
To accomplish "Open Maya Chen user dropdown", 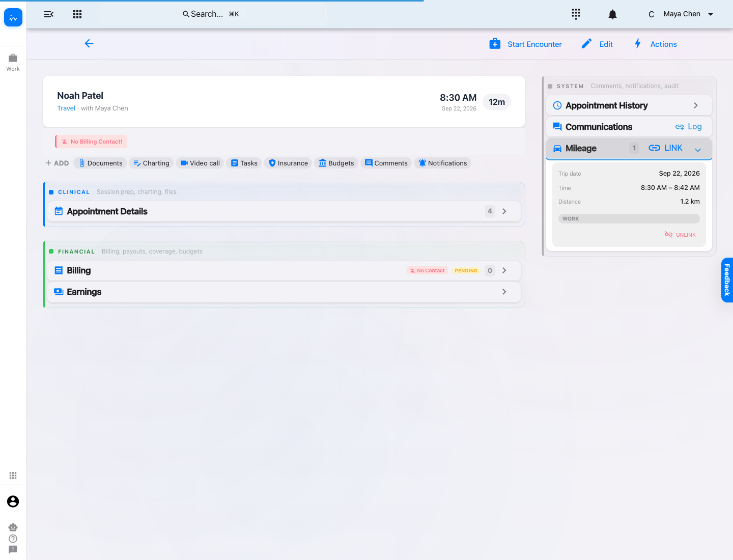I will click(681, 14).
